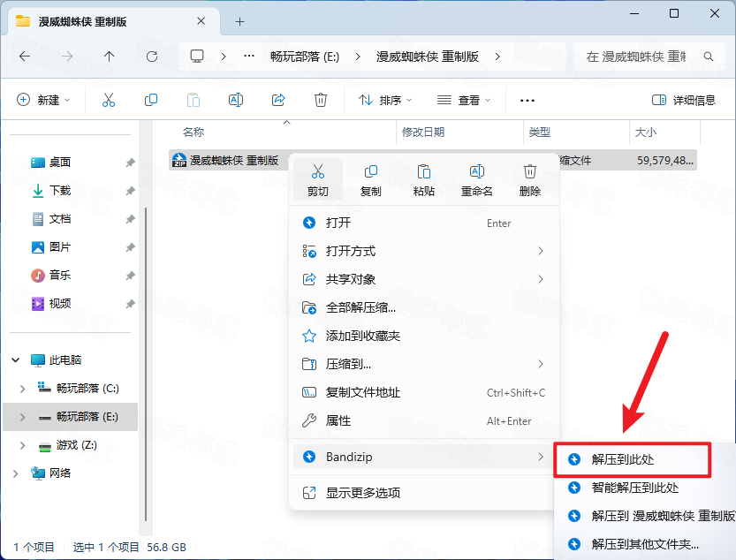Choose 显示更多选项 from the context menu
Viewport: 736px width, 560px height.
point(424,493)
